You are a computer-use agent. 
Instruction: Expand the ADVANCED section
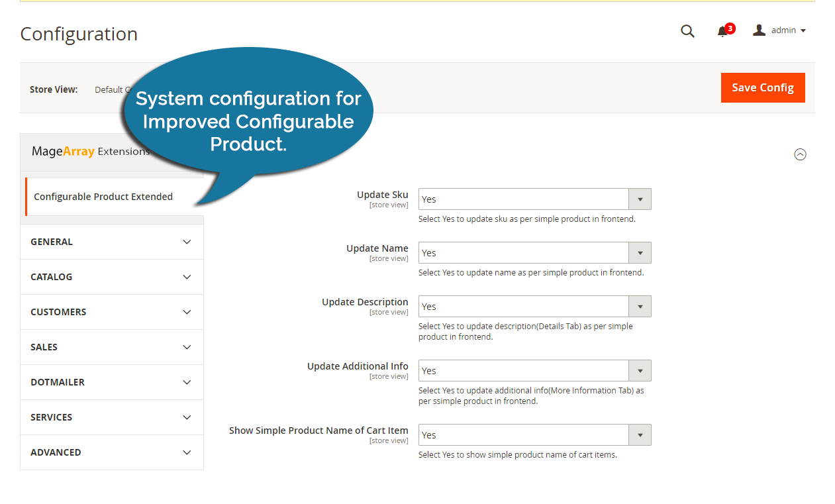tap(112, 452)
